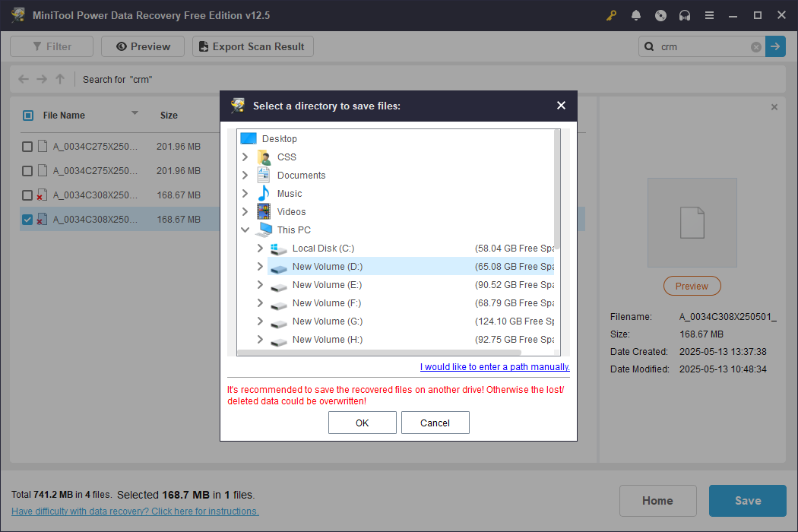Click the back navigation arrow
This screenshot has width=798, height=532.
pyautogui.click(x=23, y=78)
